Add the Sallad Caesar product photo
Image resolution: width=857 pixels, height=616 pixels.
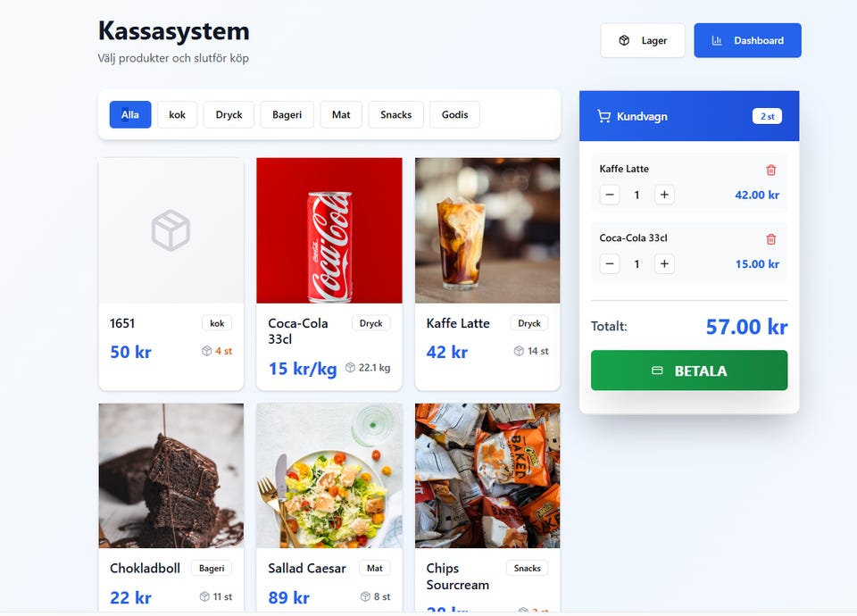point(329,476)
